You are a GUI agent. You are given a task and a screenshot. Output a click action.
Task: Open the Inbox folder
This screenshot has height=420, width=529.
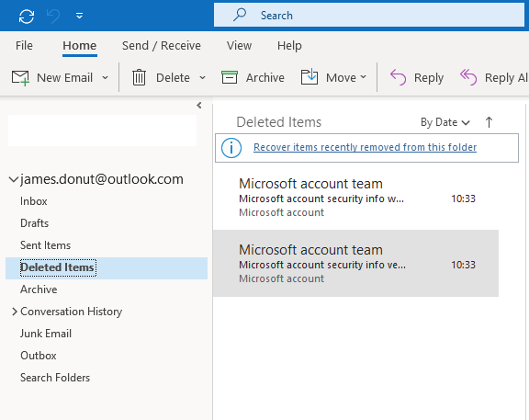pos(34,201)
